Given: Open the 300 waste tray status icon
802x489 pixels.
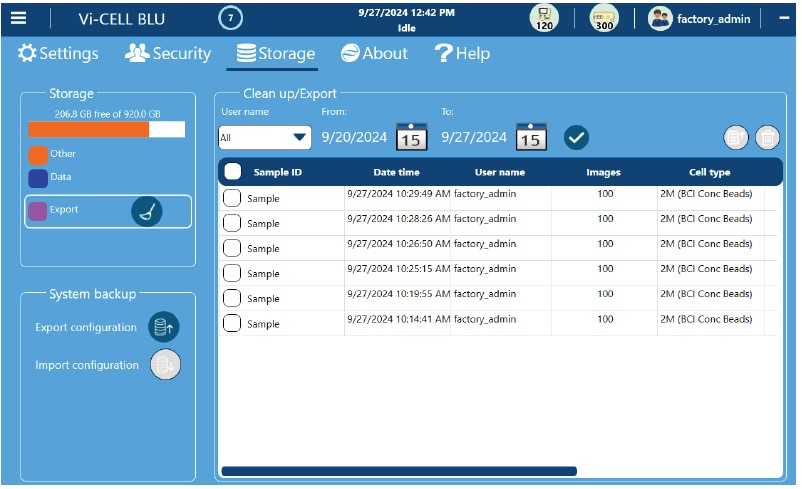Looking at the screenshot, I should [604, 18].
